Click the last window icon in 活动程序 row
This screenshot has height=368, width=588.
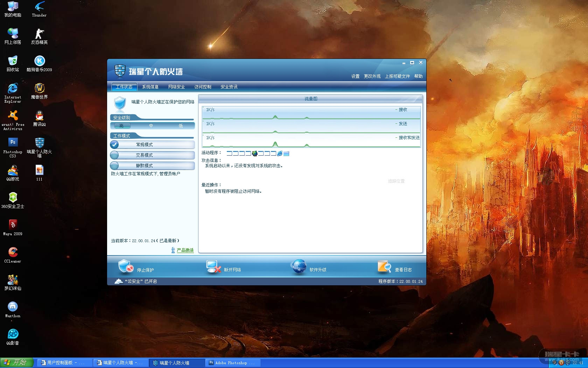286,154
